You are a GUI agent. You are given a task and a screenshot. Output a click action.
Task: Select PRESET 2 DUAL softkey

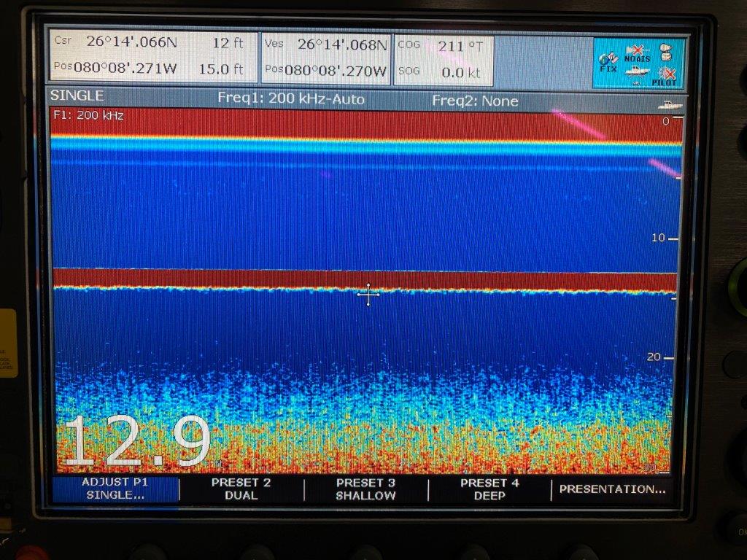click(x=241, y=489)
